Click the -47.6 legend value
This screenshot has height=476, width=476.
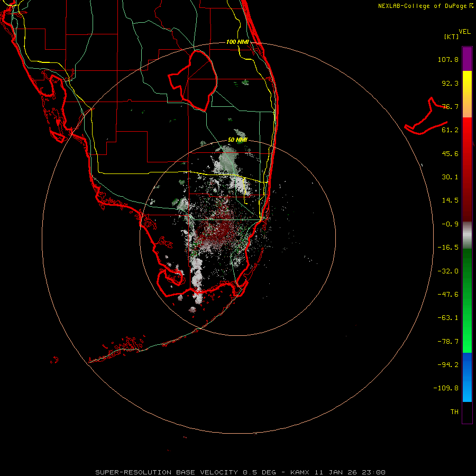(448, 295)
